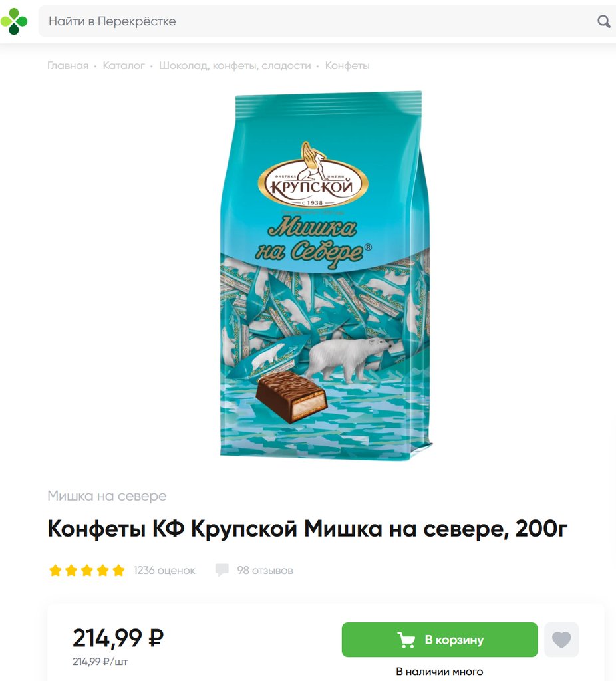View the 1236 оценок ratings
The image size is (616, 681).
pyautogui.click(x=164, y=570)
